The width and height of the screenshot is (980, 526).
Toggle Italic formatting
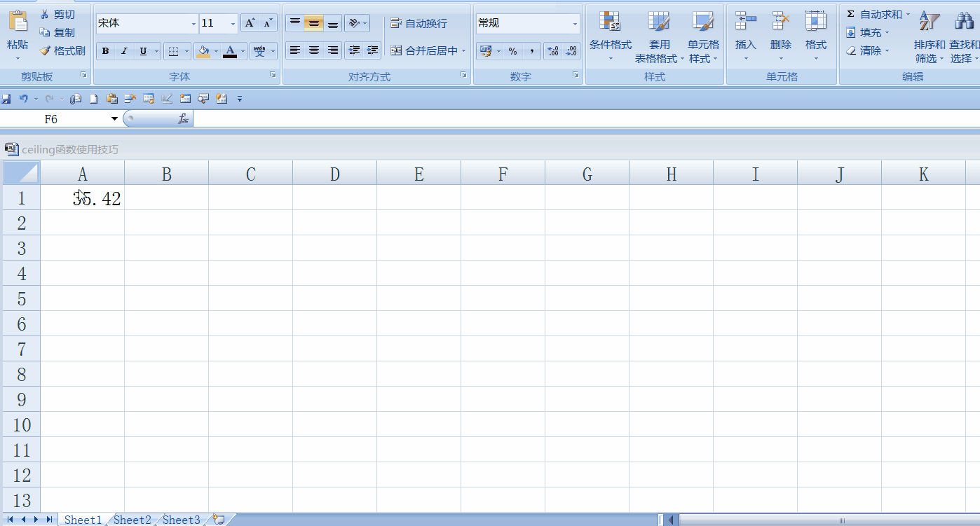(x=124, y=51)
